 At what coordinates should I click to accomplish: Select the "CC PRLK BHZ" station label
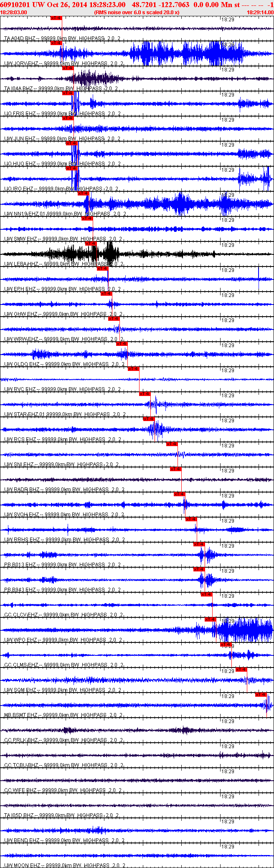(x=21, y=740)
